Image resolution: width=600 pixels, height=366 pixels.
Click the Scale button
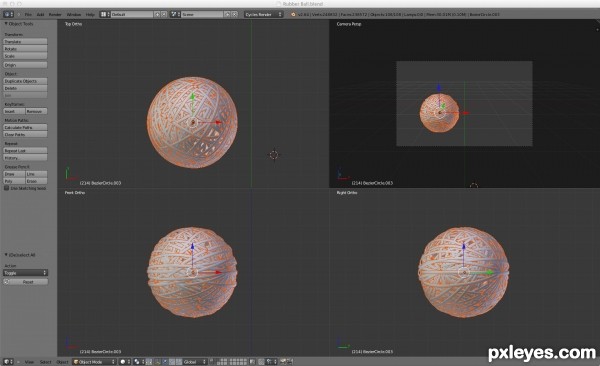25,56
